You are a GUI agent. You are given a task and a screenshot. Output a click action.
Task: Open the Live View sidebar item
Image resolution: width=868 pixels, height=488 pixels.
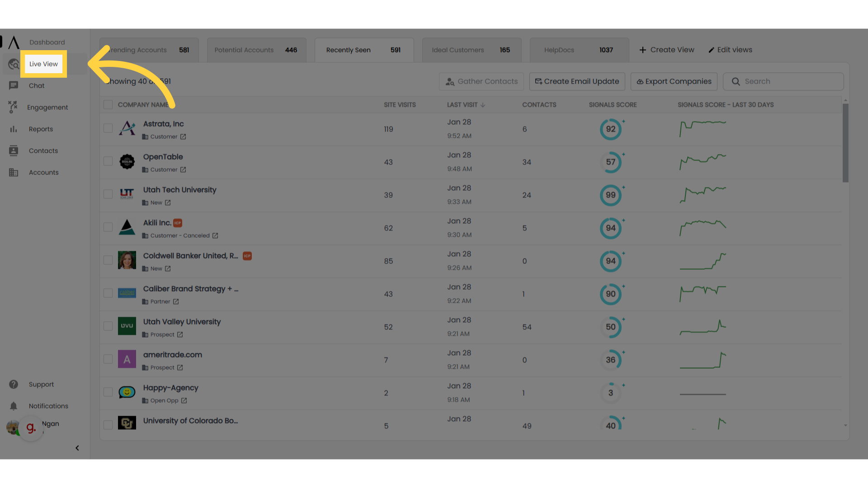tap(43, 64)
